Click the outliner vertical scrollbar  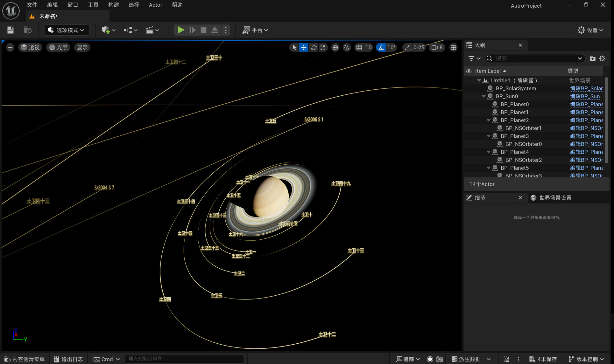pyautogui.click(x=606, y=120)
